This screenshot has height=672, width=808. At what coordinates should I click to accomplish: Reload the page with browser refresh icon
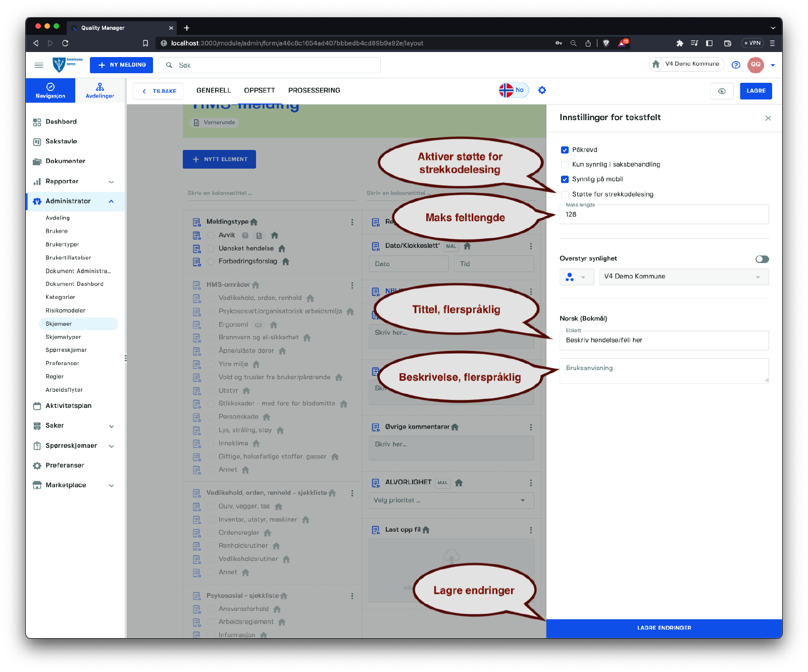coord(65,43)
